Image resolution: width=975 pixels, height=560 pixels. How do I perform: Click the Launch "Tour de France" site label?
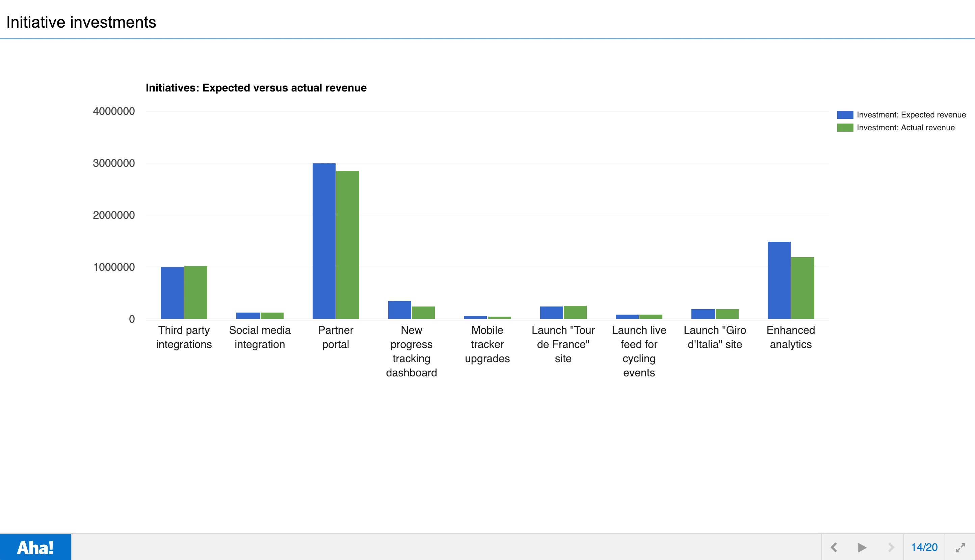coord(563,344)
